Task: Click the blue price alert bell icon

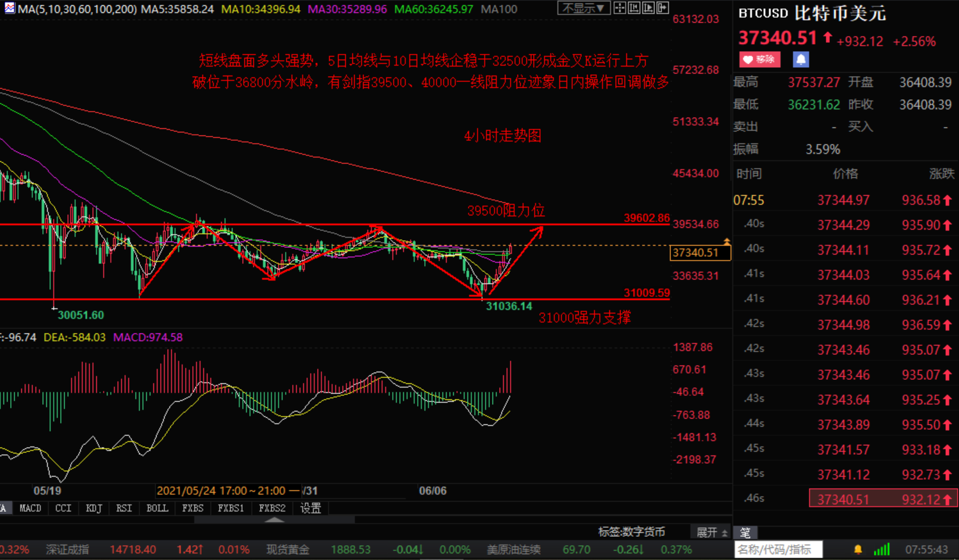Action: click(801, 59)
